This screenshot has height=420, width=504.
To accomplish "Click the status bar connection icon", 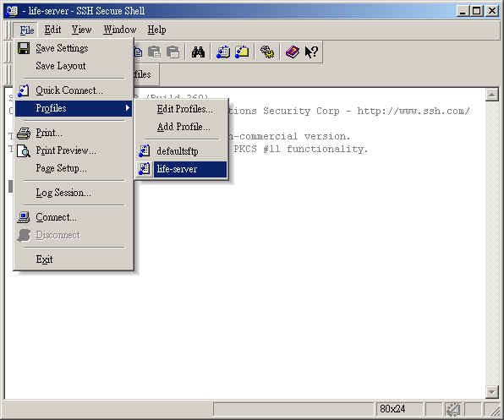I will point(453,409).
